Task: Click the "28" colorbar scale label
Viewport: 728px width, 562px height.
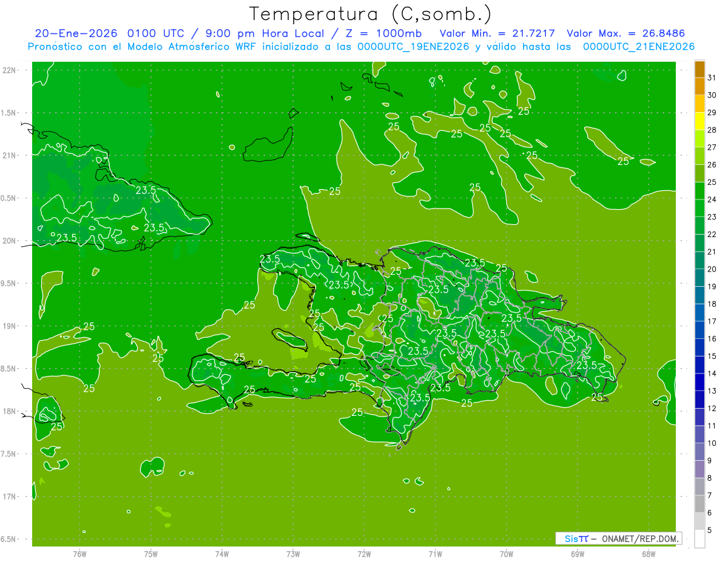Action: (x=712, y=130)
